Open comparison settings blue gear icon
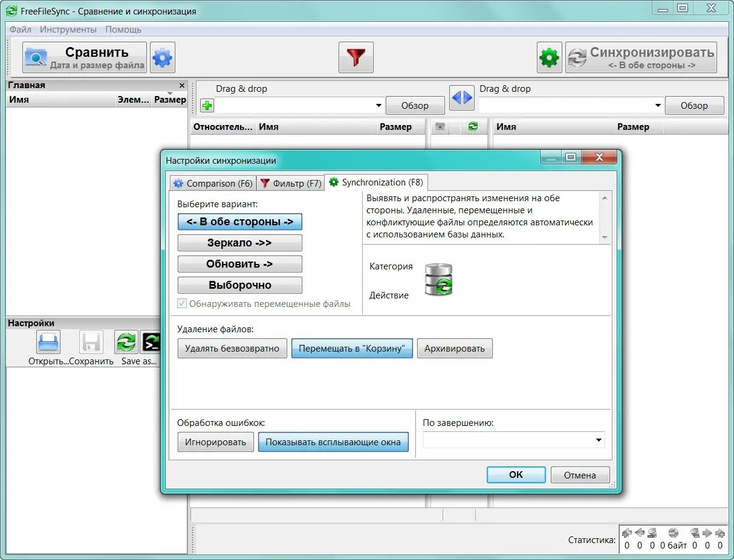734x560 pixels. coord(162,57)
